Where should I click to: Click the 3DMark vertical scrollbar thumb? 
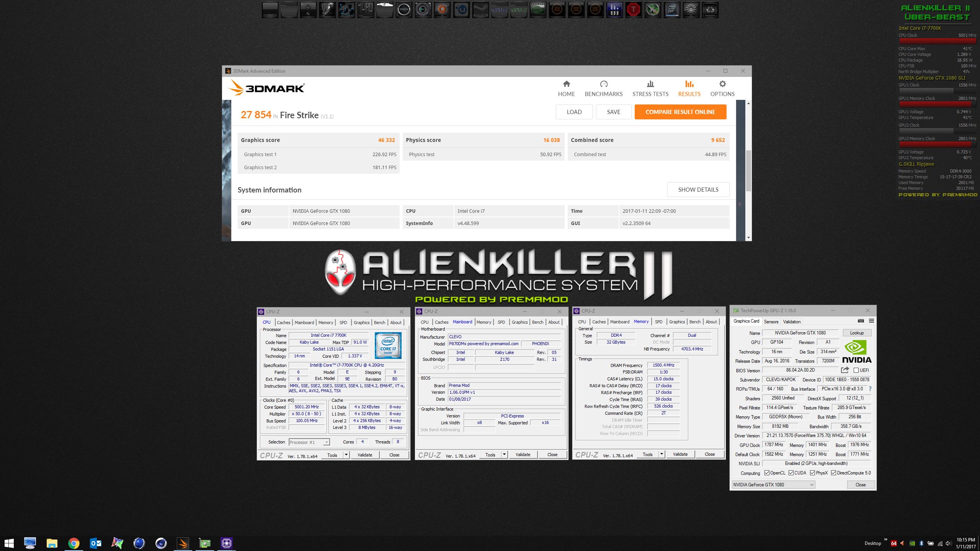click(748, 171)
